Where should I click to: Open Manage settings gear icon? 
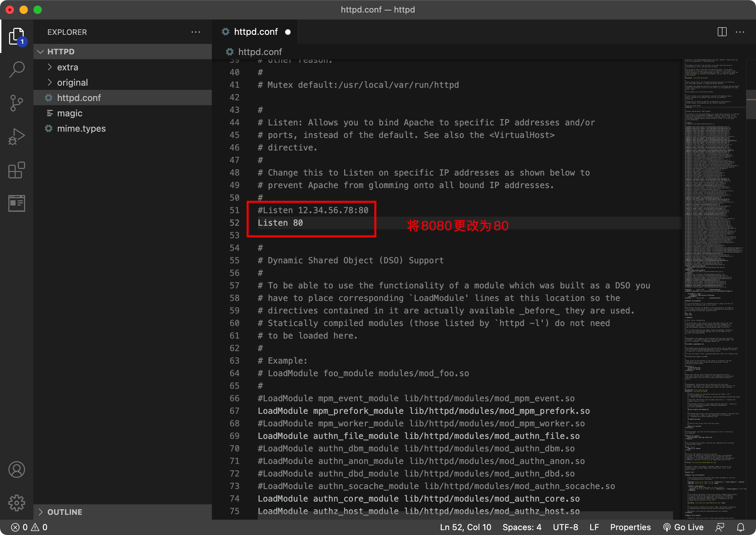click(x=17, y=503)
